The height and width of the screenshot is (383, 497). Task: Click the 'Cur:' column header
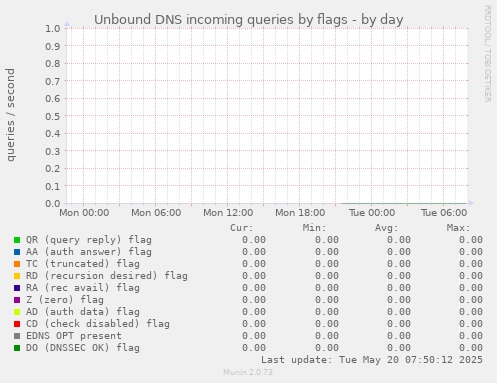pos(242,228)
